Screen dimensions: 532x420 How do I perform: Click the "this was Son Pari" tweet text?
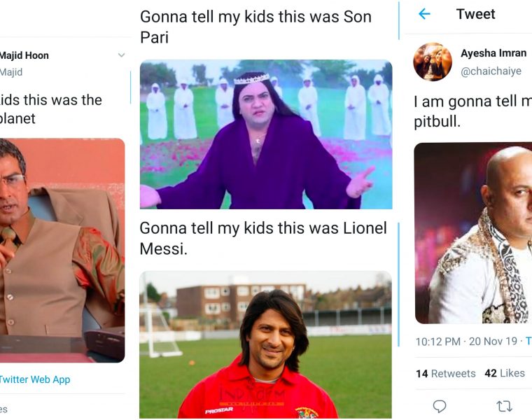255,27
